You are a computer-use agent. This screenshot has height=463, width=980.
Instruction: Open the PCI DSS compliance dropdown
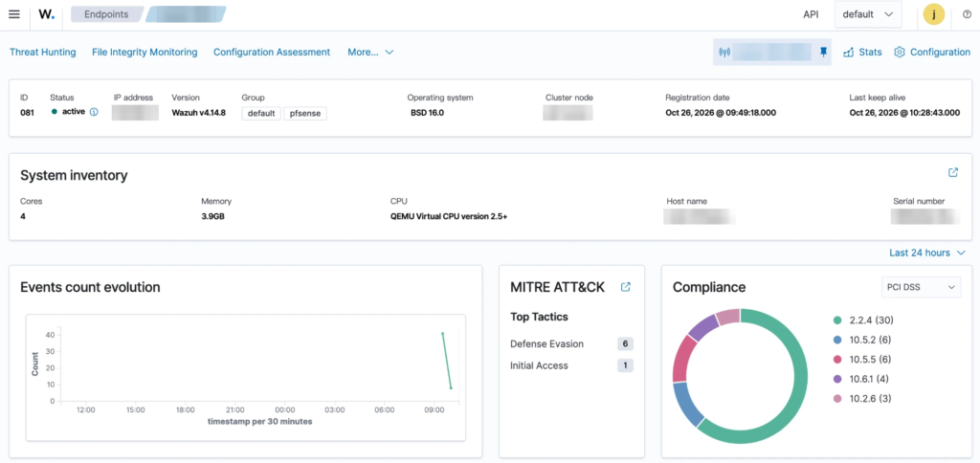[x=922, y=287]
